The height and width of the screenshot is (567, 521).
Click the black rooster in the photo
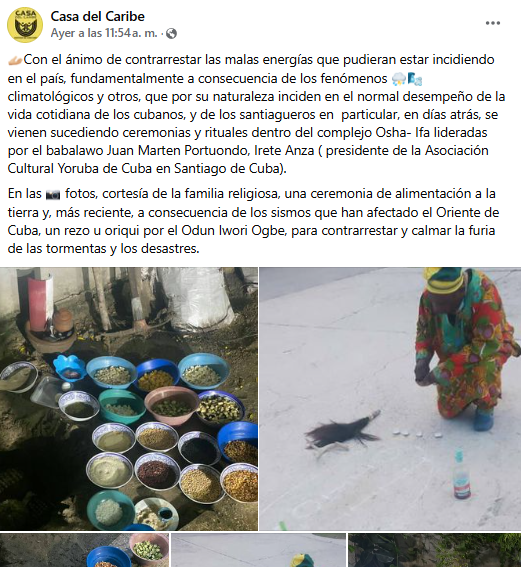click(x=340, y=433)
